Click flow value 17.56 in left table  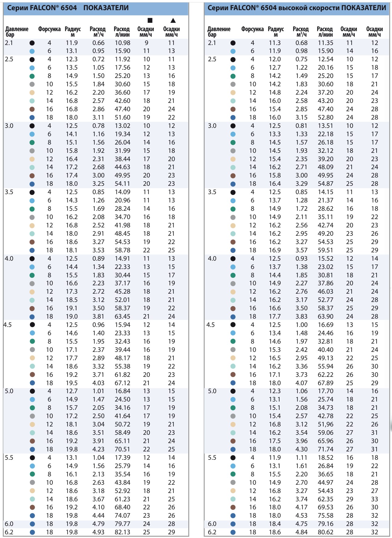coord(123,67)
